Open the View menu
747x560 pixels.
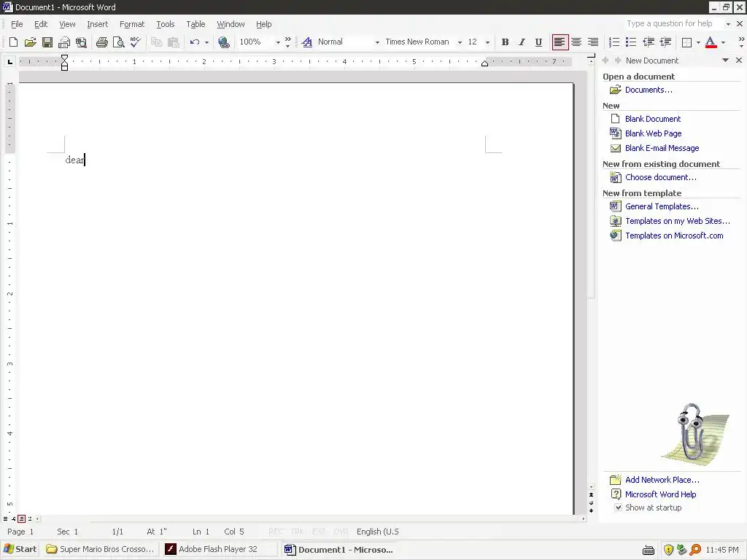[67, 24]
